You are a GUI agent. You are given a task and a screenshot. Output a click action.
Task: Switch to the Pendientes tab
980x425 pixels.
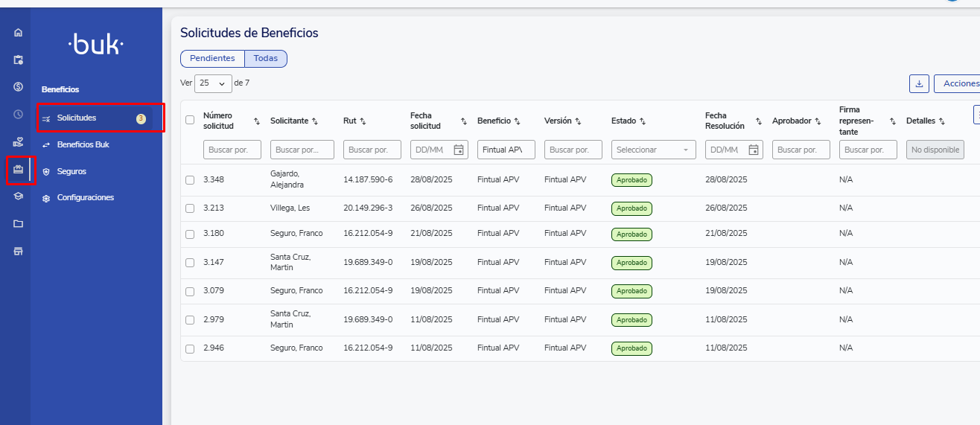tap(212, 59)
